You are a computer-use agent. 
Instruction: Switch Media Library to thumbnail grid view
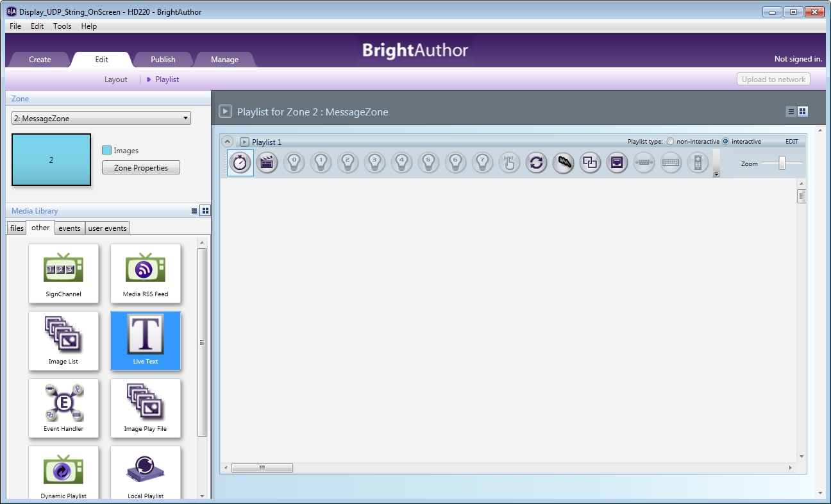pos(205,210)
